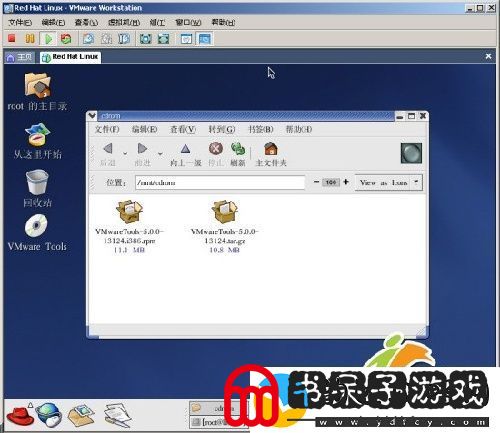
Task: Open the VMware VM menu
Action: (x=124, y=22)
